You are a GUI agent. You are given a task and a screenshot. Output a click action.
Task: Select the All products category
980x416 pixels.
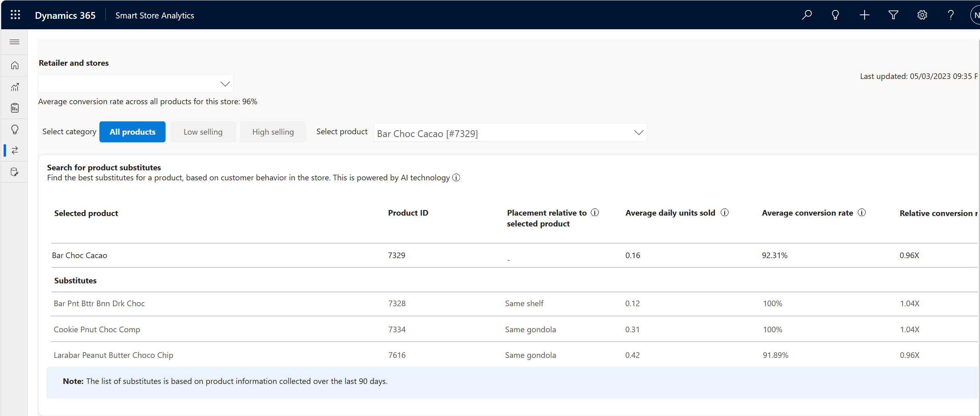(132, 132)
